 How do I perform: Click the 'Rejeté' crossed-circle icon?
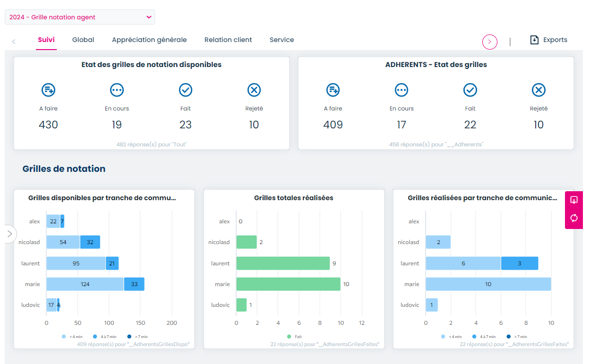point(254,90)
